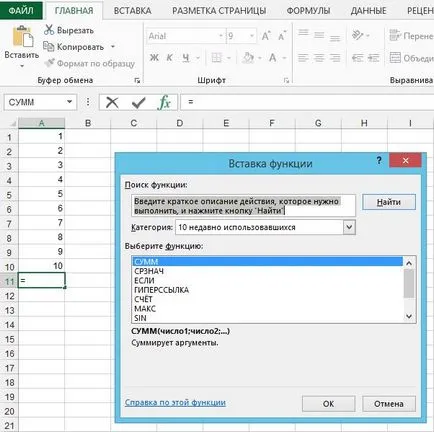Select column A header
The image size is (434, 432).
pos(41,123)
